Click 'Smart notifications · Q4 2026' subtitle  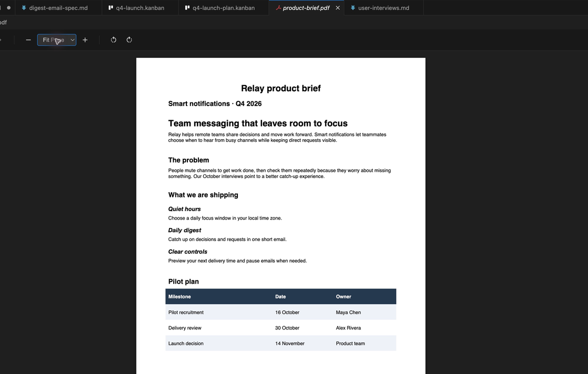pyautogui.click(x=215, y=103)
